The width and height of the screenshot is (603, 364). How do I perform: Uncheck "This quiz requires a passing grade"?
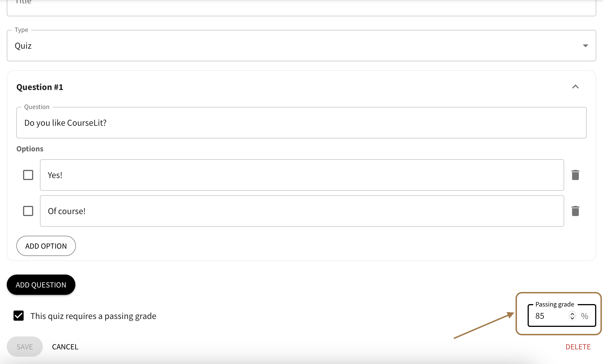[x=19, y=316]
